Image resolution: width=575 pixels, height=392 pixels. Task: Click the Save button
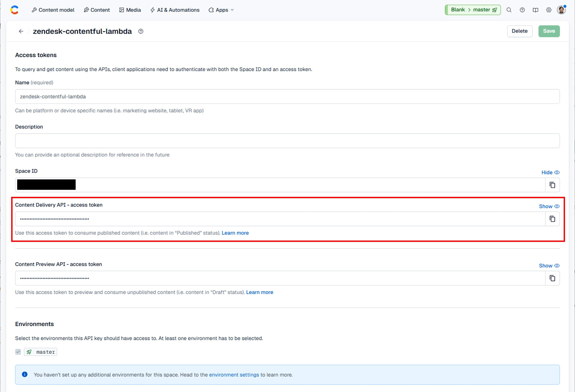(x=549, y=31)
